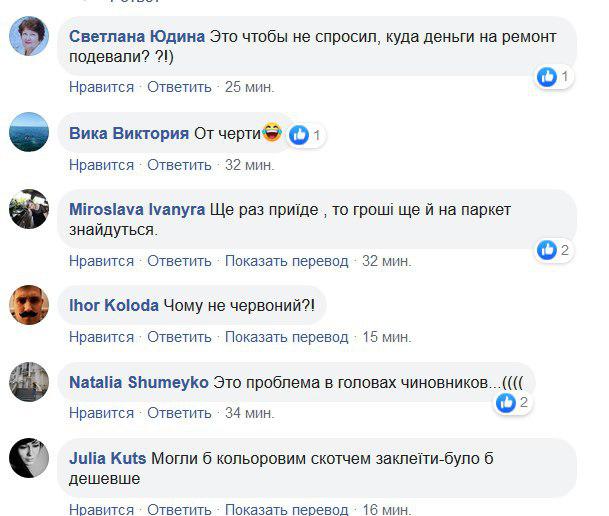Open Вика Виктория's profile picture
This screenshot has height=516, width=609.
[x=29, y=133]
